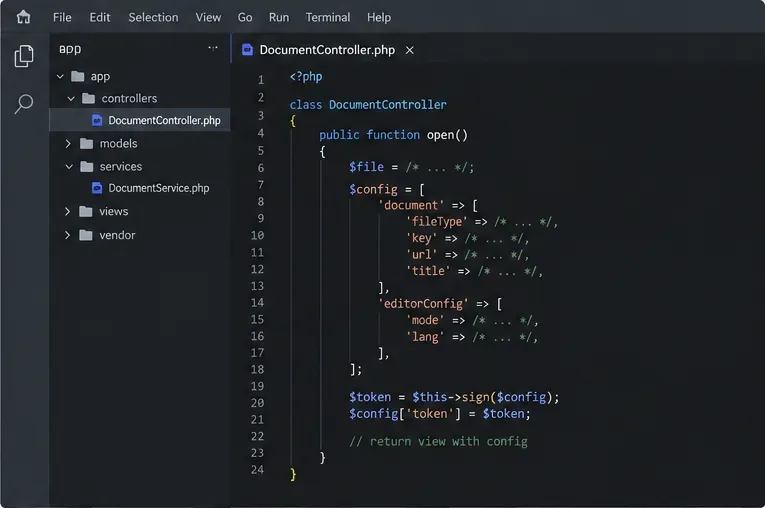Open the Edit menu
This screenshot has width=765, height=508.
(x=100, y=18)
